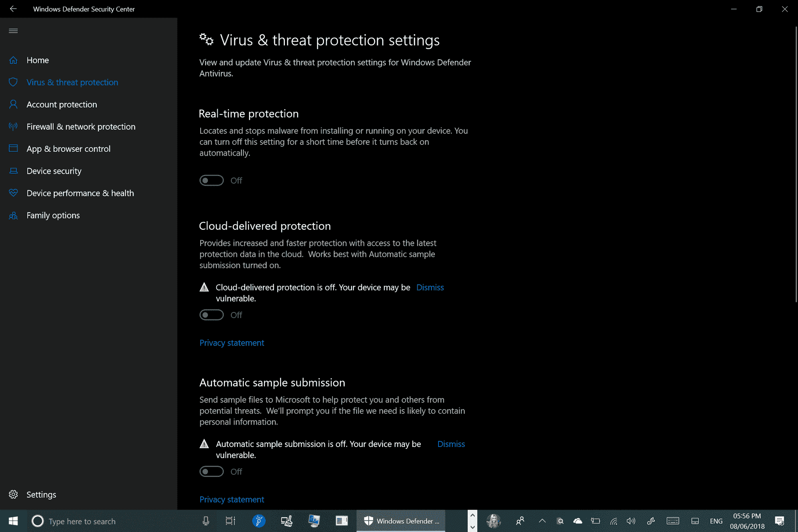
Task: Show hidden tray icons chevron
Action: (x=542, y=521)
